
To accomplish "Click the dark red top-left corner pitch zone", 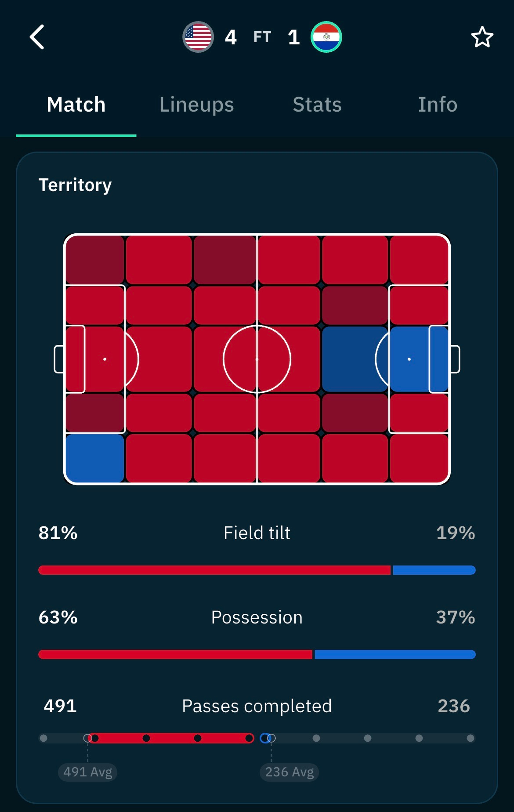I will tap(94, 260).
